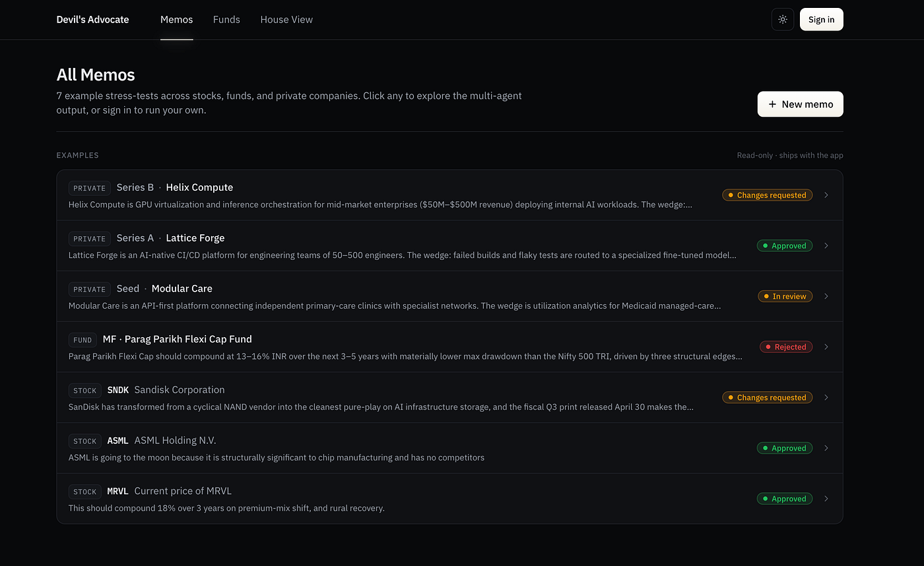The width and height of the screenshot is (924, 566).
Task: Click the FUND tag on Parag Parikh row
Action: pyautogui.click(x=82, y=340)
